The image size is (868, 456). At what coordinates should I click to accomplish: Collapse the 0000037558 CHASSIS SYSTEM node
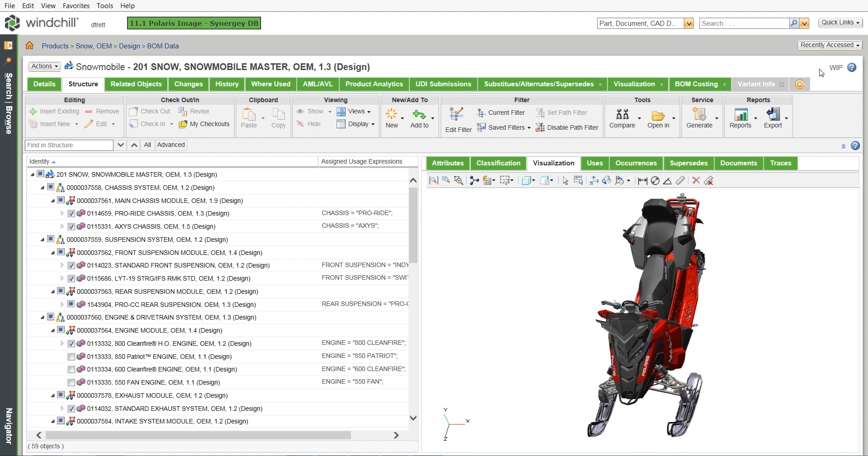click(x=43, y=188)
